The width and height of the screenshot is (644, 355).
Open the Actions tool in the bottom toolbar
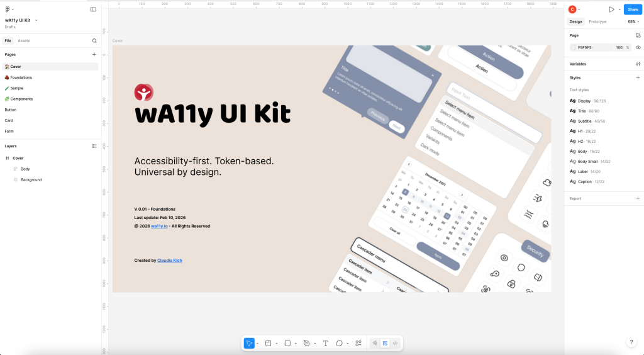[x=358, y=343]
